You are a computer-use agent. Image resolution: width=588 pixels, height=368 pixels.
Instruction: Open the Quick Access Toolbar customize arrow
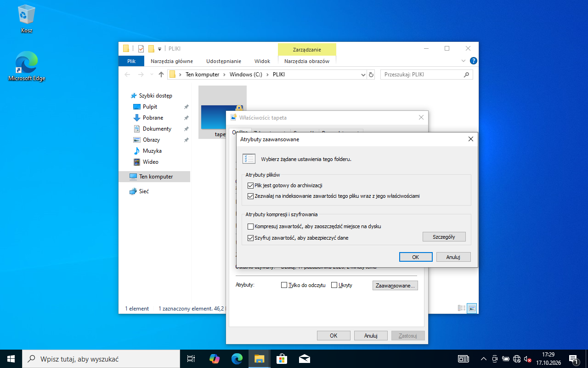(160, 49)
